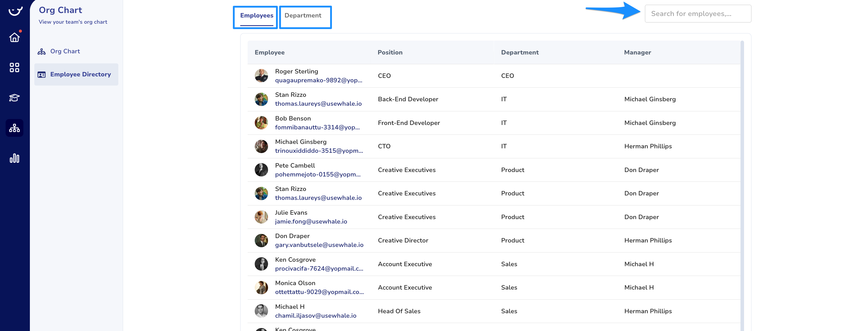868x331 pixels.
Task: Click chamil.iljasov@usewhale.io email link
Action: (315, 316)
